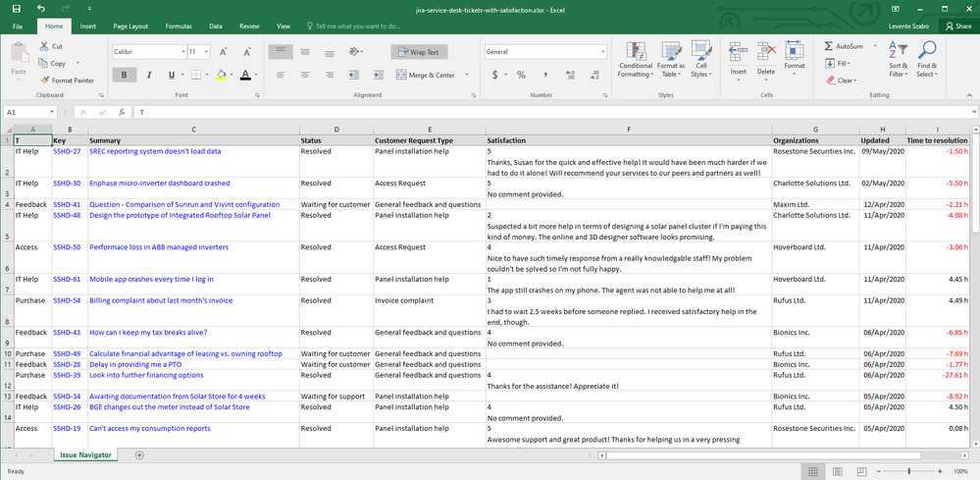
Task: Toggle the Wrap Text button
Action: (418, 52)
